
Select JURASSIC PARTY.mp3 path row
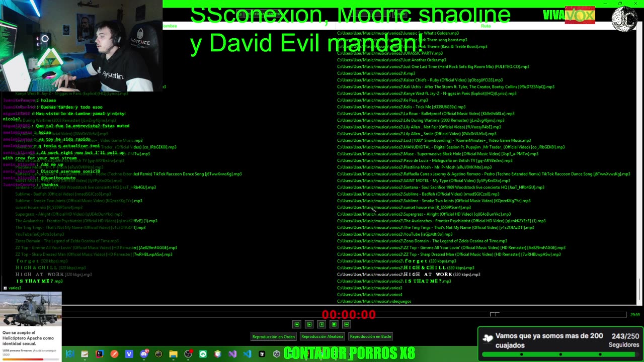pos(389,53)
